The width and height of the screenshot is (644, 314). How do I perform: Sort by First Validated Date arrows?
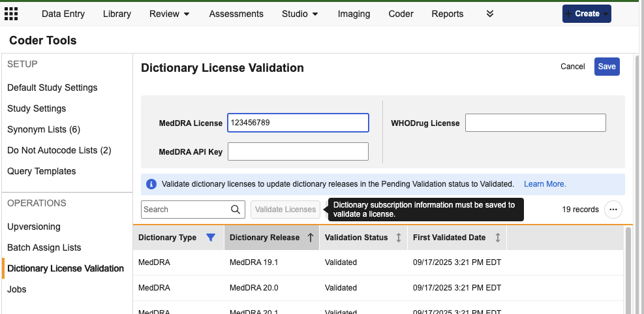[498, 238]
